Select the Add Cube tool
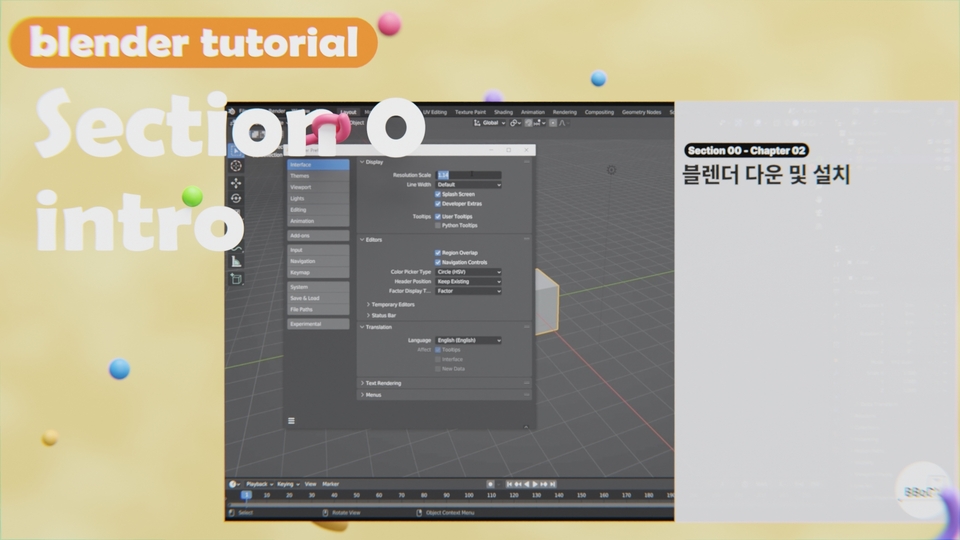The height and width of the screenshot is (540, 960). tap(236, 279)
